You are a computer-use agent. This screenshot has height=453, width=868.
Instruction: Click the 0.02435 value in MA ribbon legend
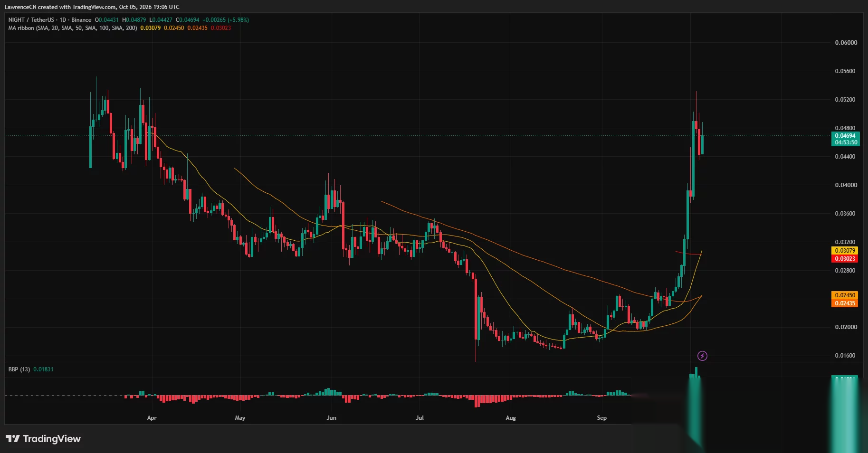(197, 28)
